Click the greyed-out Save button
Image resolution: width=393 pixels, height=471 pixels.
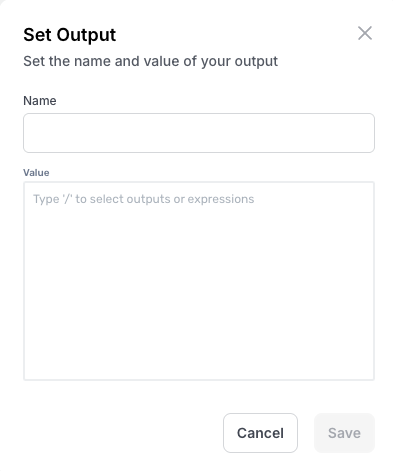click(344, 433)
